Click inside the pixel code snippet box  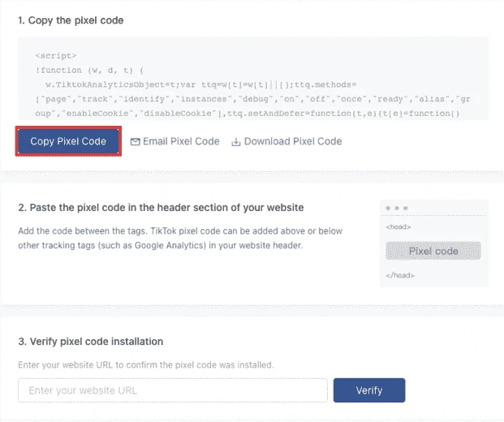pyautogui.click(x=253, y=79)
